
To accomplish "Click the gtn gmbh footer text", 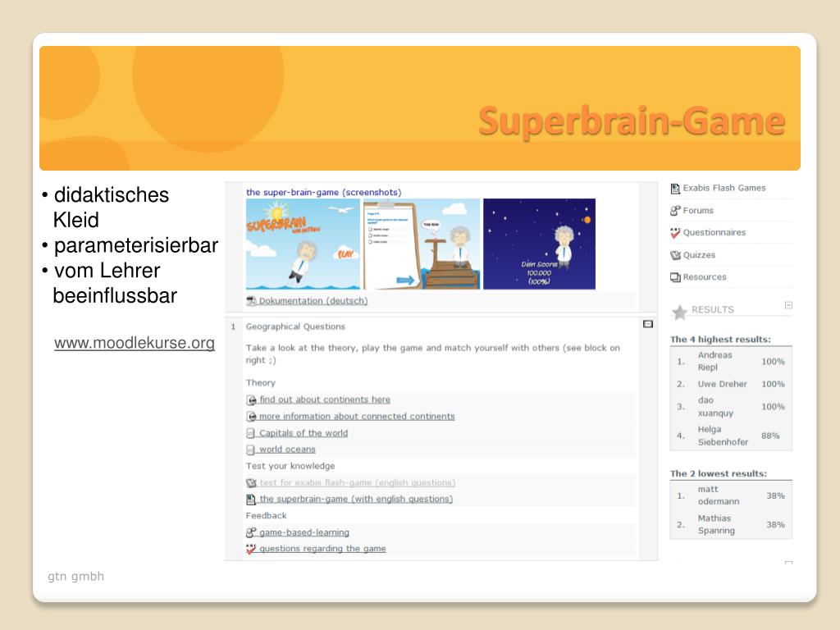I will (x=76, y=577).
